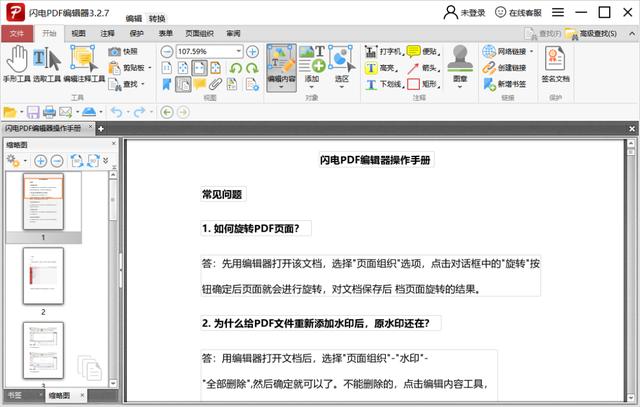The height and width of the screenshot is (407, 640).
Task: Close the thumbnail (缩略图) panel
Action: click(x=114, y=144)
